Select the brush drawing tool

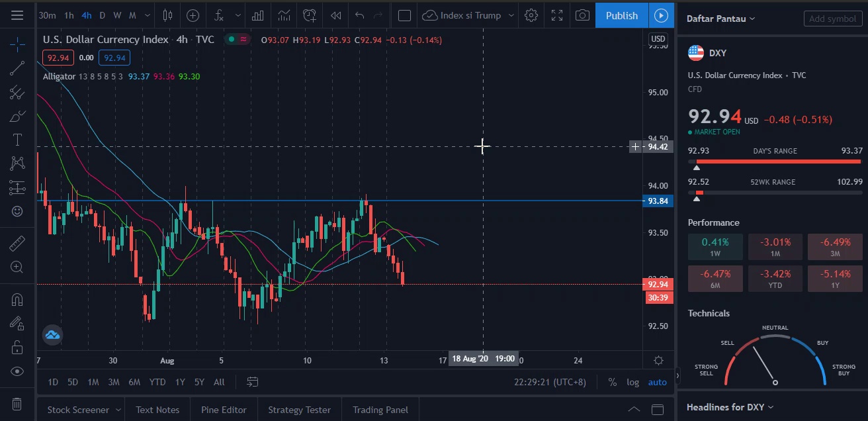17,117
